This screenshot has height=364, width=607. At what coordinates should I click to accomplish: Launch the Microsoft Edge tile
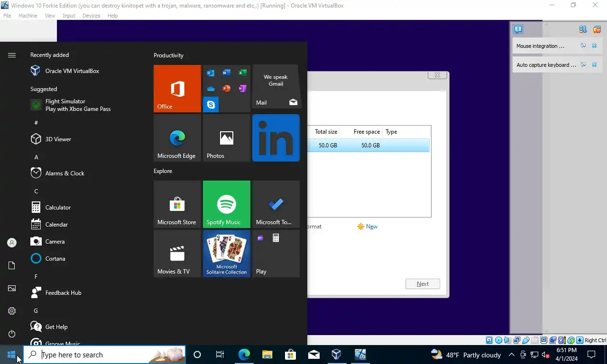pyautogui.click(x=177, y=138)
